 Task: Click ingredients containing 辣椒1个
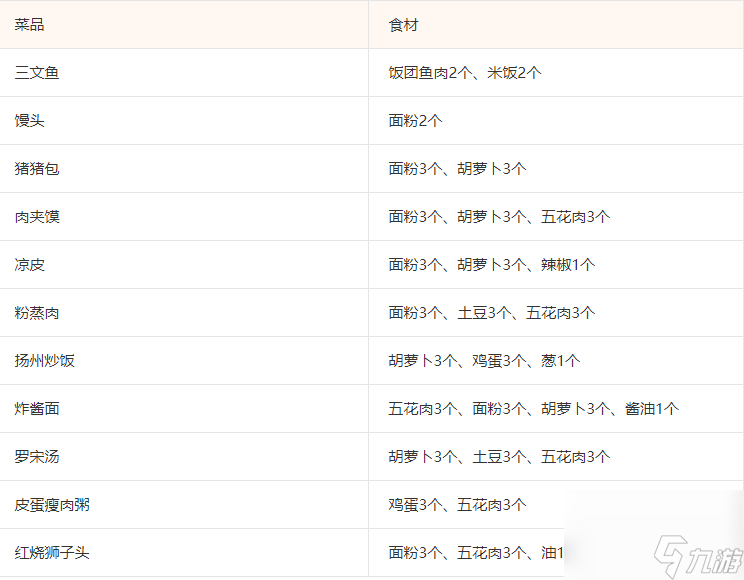pos(492,265)
